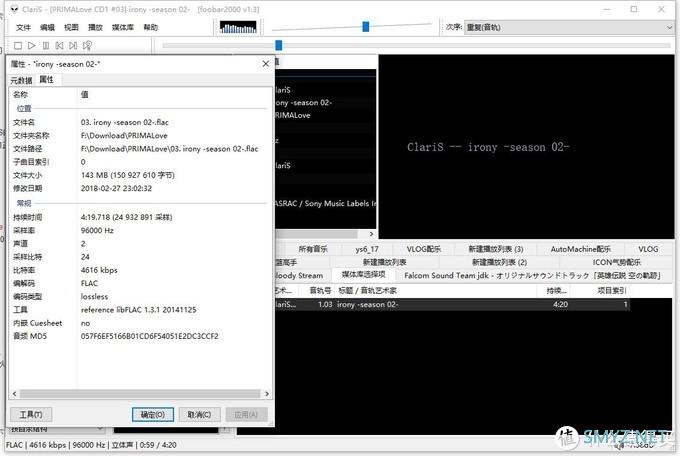Screen dimensions: 680x456
Task: Select the 采样率 value 96000 Hz
Action: tap(97, 230)
